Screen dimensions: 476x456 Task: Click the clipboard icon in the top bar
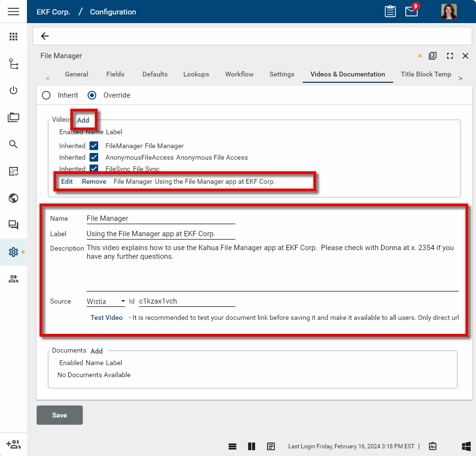[x=391, y=11]
